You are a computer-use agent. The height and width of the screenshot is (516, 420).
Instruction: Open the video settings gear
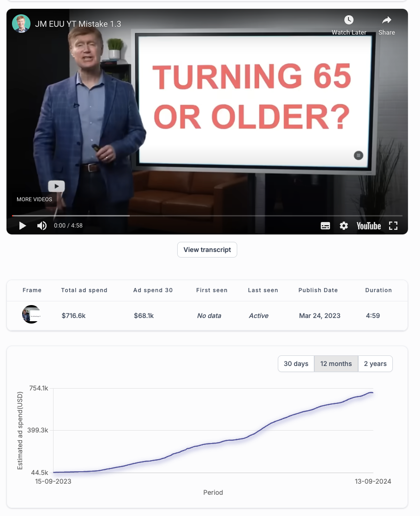click(344, 226)
